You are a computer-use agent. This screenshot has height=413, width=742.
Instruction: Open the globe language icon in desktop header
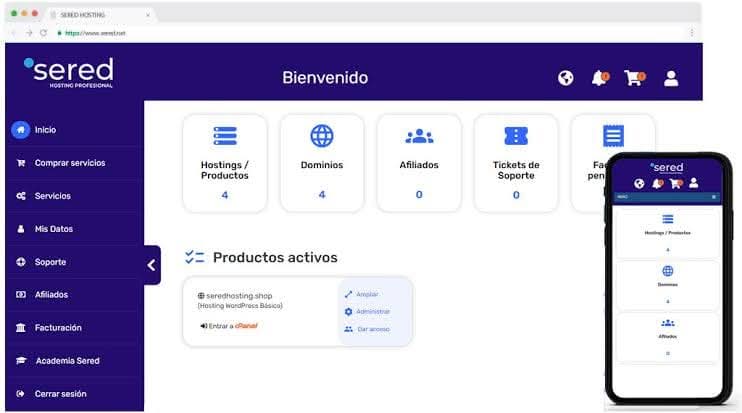565,78
